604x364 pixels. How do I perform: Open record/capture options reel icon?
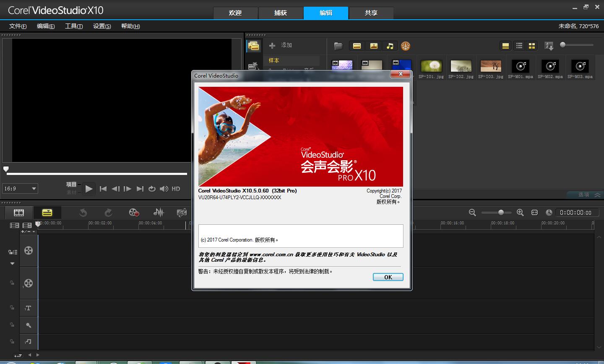point(134,213)
